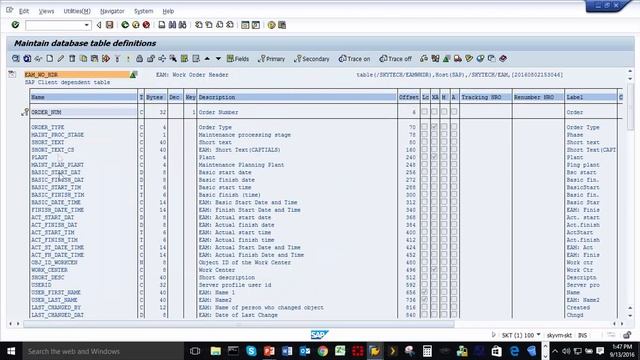Click the magnifier Display icon in application toolbar

click(x=16, y=59)
